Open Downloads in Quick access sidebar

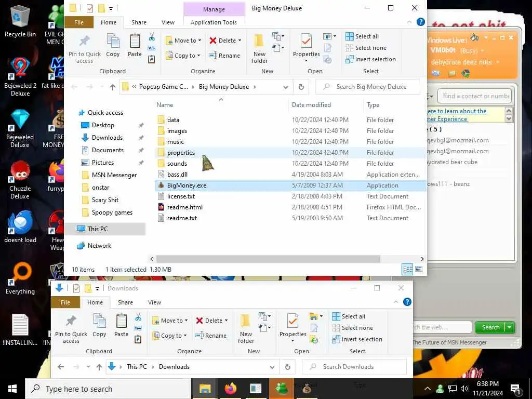pyautogui.click(x=107, y=138)
